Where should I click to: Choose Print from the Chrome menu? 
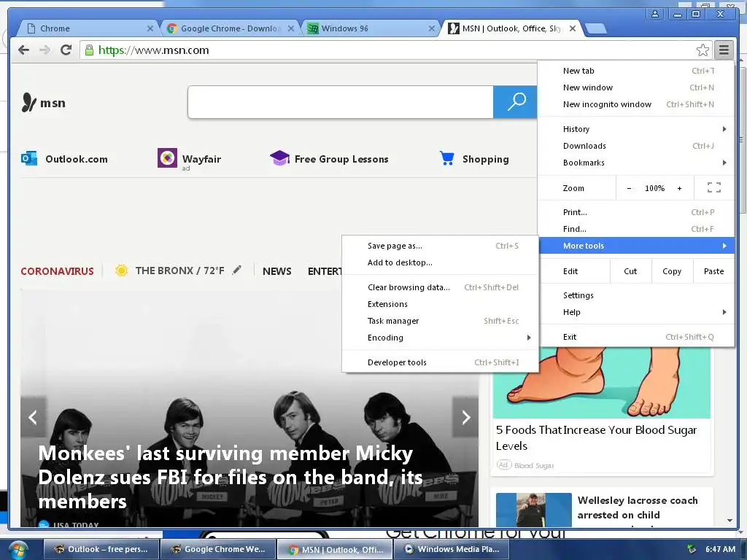636,212
